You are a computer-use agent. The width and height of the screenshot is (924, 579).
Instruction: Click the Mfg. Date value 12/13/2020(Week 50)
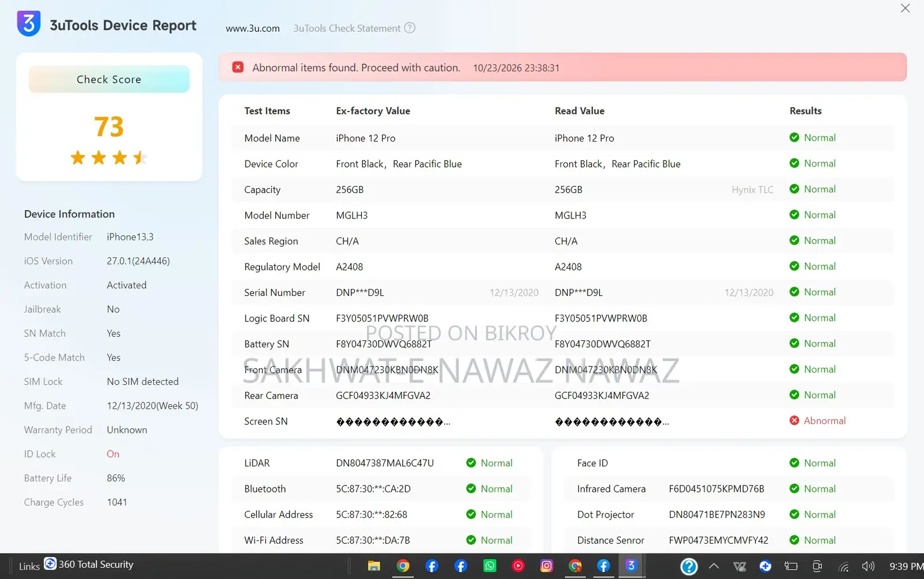pyautogui.click(x=153, y=406)
